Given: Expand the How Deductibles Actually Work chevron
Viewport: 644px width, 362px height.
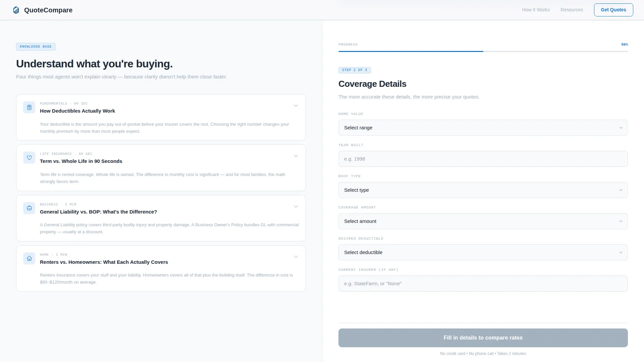Looking at the screenshot, I should point(296,106).
